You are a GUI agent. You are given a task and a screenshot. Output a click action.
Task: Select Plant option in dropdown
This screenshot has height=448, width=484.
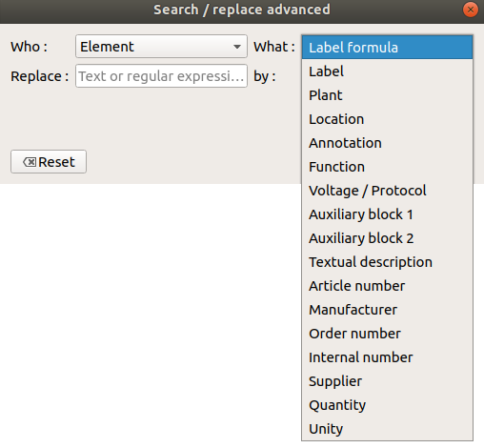(387, 95)
